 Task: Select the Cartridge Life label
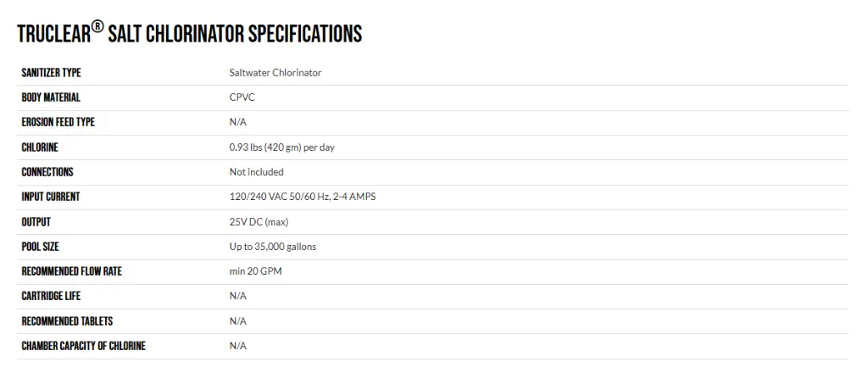tap(51, 296)
